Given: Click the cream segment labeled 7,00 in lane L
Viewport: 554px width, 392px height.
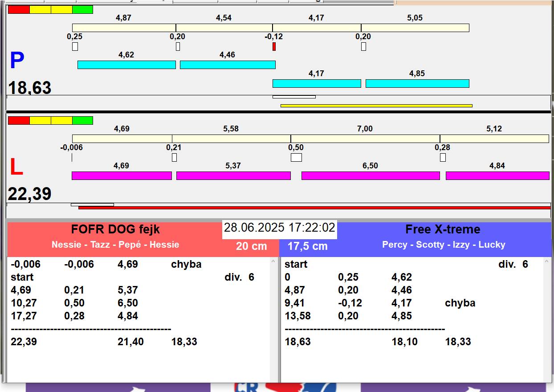Looking at the screenshot, I should [x=365, y=139].
